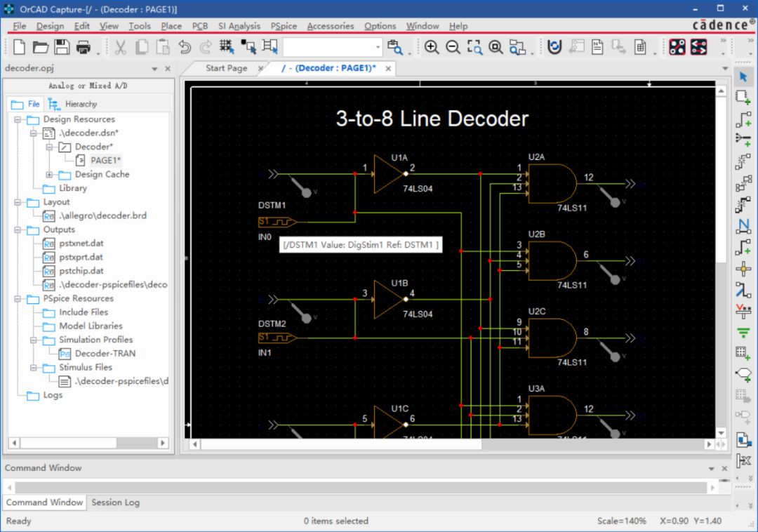Screen dimensions: 758x532
Task: Click the schematic horizontal scrollbar thumb
Action: 341,444
